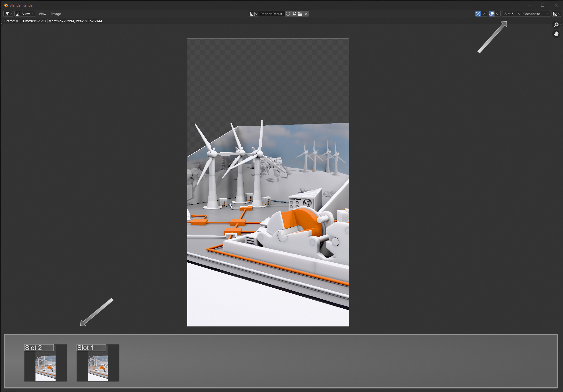Unlink the Render Result image
The image size is (563, 392).
pyautogui.click(x=306, y=14)
